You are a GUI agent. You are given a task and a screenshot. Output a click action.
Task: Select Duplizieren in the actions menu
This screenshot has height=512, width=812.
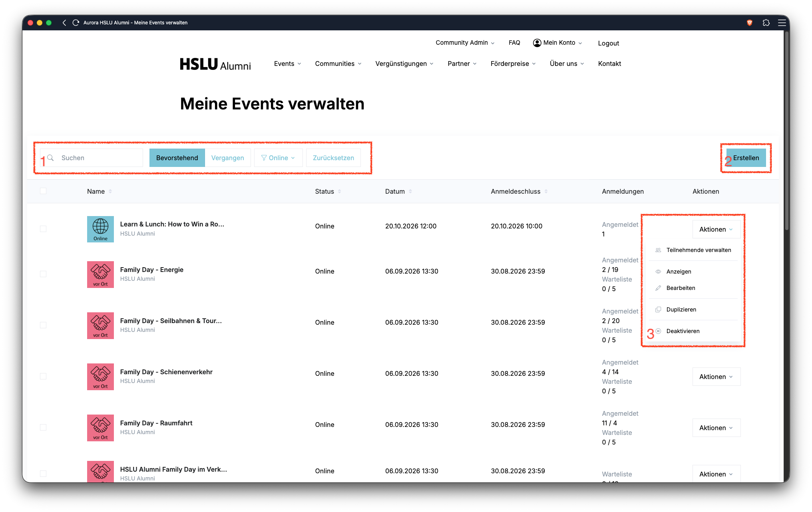pyautogui.click(x=693, y=310)
